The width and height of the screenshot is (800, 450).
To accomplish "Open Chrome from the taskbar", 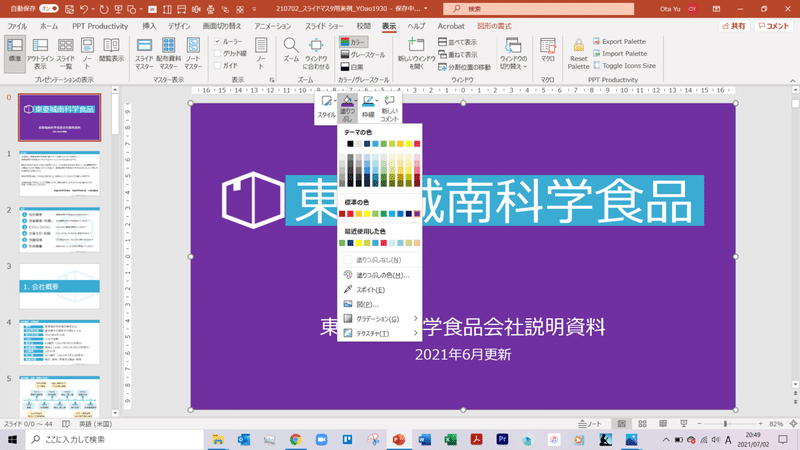I will click(x=295, y=439).
